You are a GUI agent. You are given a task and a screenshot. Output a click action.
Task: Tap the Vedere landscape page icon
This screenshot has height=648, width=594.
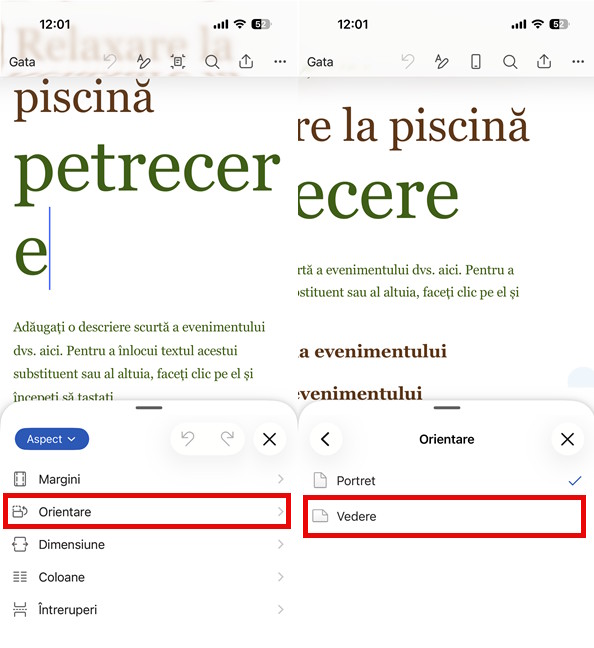(x=320, y=516)
